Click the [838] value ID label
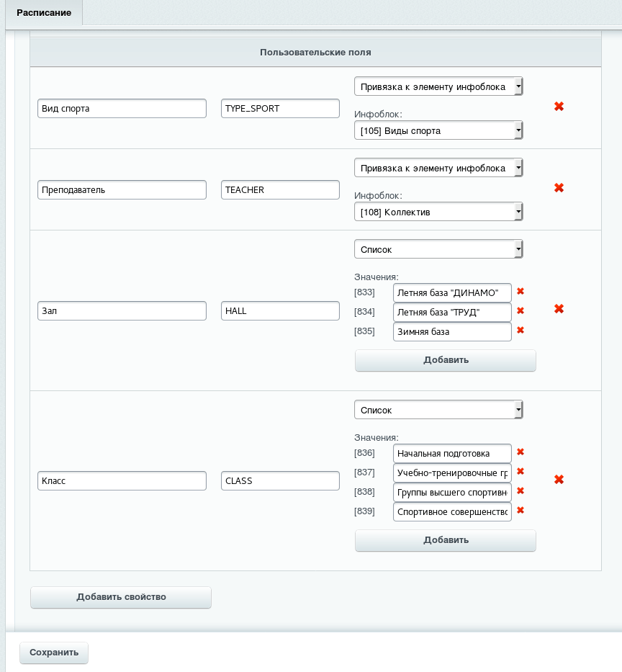Screen dimensions: 622x672 (x=364, y=491)
